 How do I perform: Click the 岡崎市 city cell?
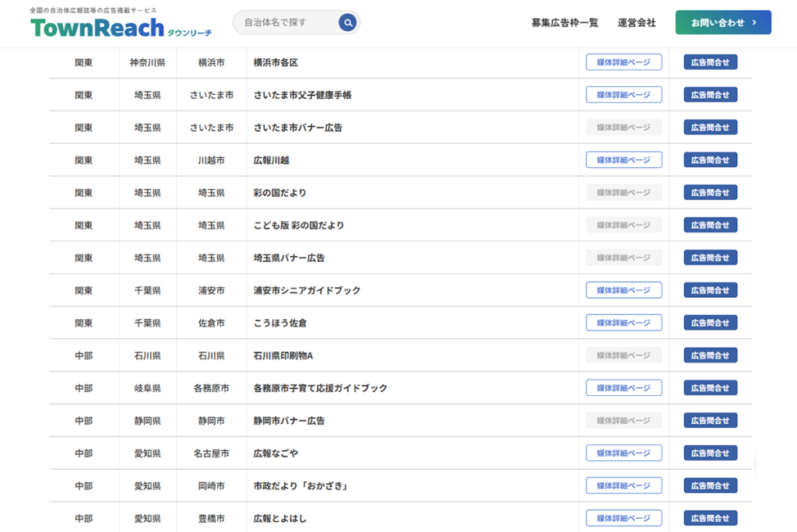tap(212, 486)
